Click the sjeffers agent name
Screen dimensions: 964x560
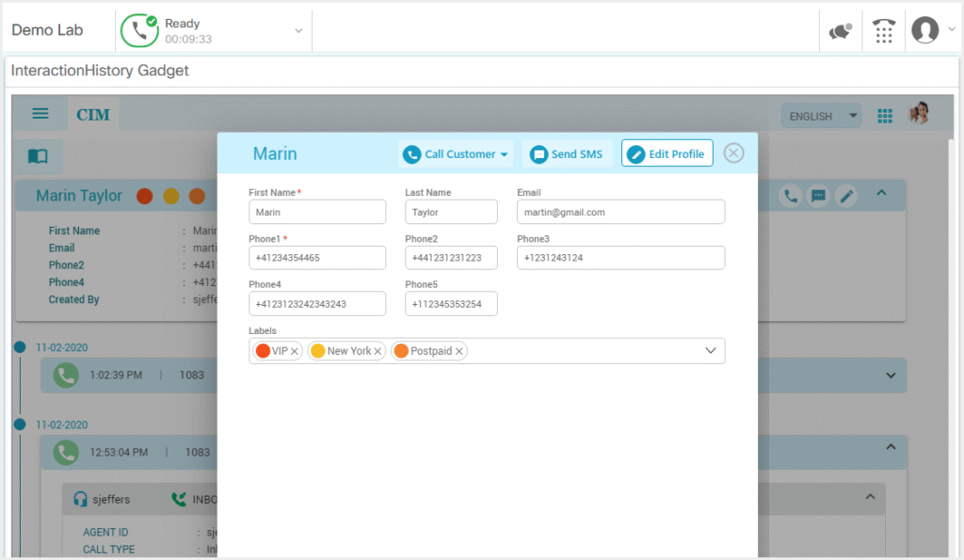click(111, 500)
